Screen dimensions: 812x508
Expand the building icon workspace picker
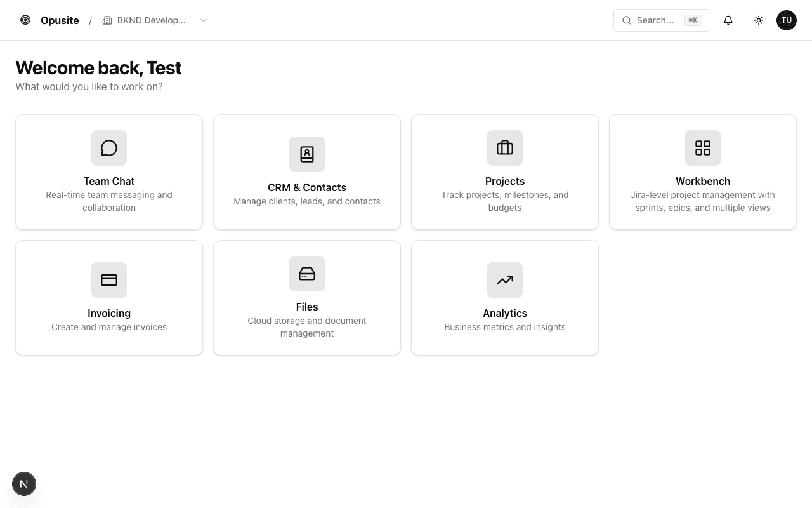point(108,20)
